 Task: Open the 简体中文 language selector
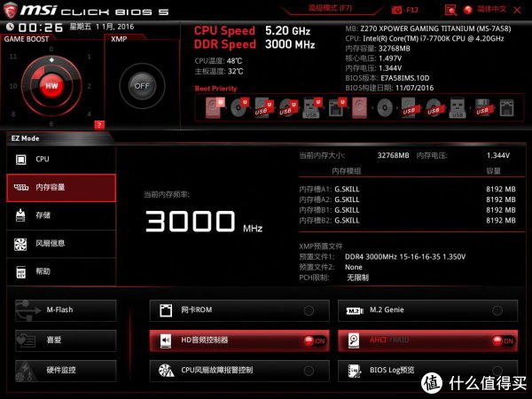coord(491,9)
